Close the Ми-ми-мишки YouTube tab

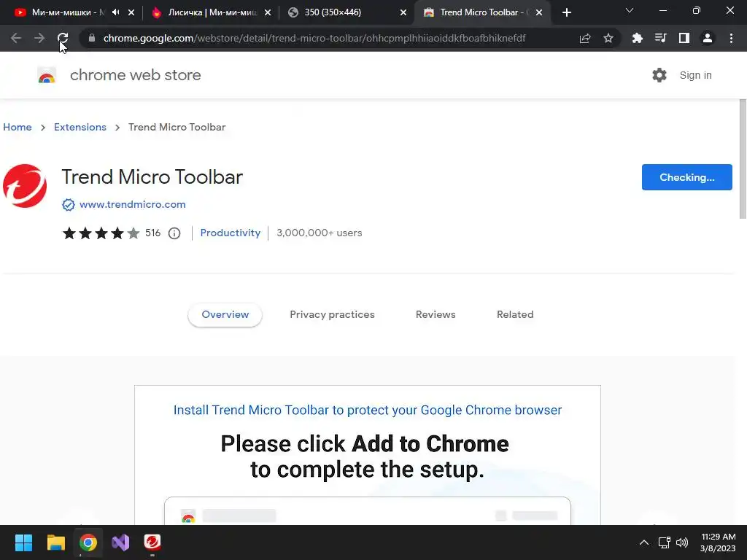(131, 12)
